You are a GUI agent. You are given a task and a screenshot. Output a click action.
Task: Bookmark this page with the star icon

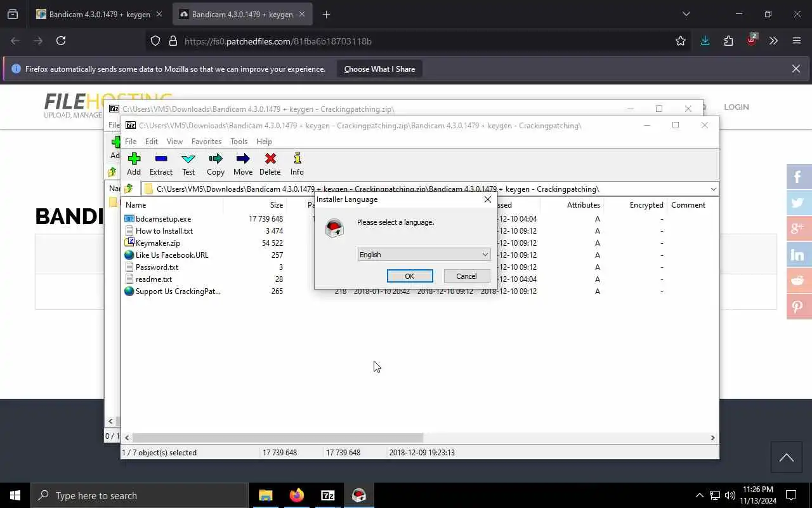click(x=681, y=41)
